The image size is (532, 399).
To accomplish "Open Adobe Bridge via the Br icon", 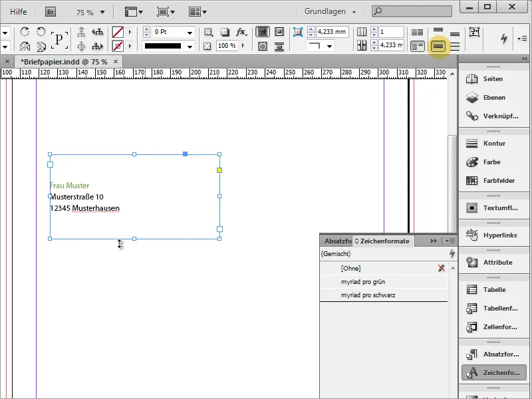I will 50,11.
